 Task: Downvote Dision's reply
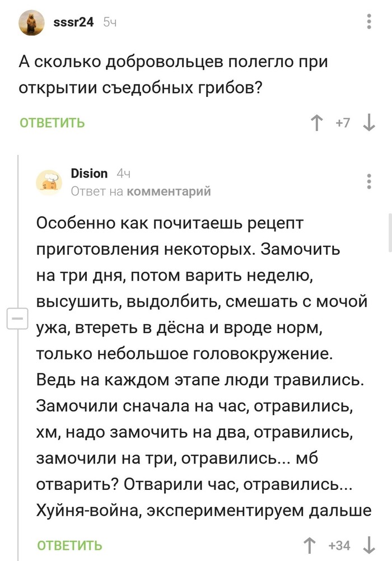[x=368, y=544]
